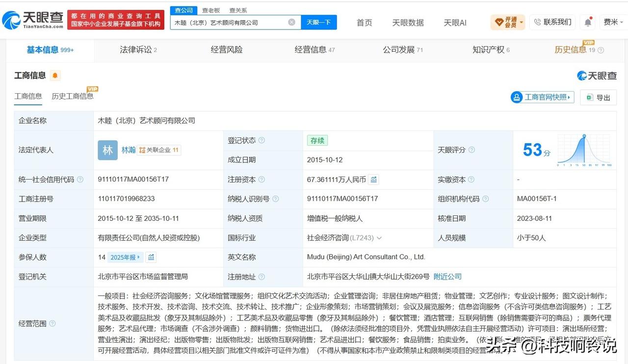This screenshot has height=364, width=628.
Task: Click help icon next to 登记状态
Action: point(262,140)
